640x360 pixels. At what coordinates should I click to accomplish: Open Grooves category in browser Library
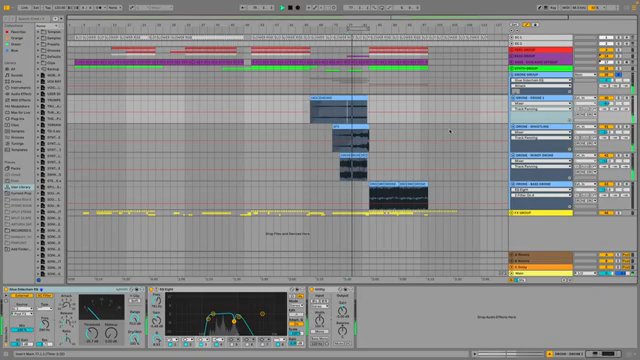coord(17,137)
